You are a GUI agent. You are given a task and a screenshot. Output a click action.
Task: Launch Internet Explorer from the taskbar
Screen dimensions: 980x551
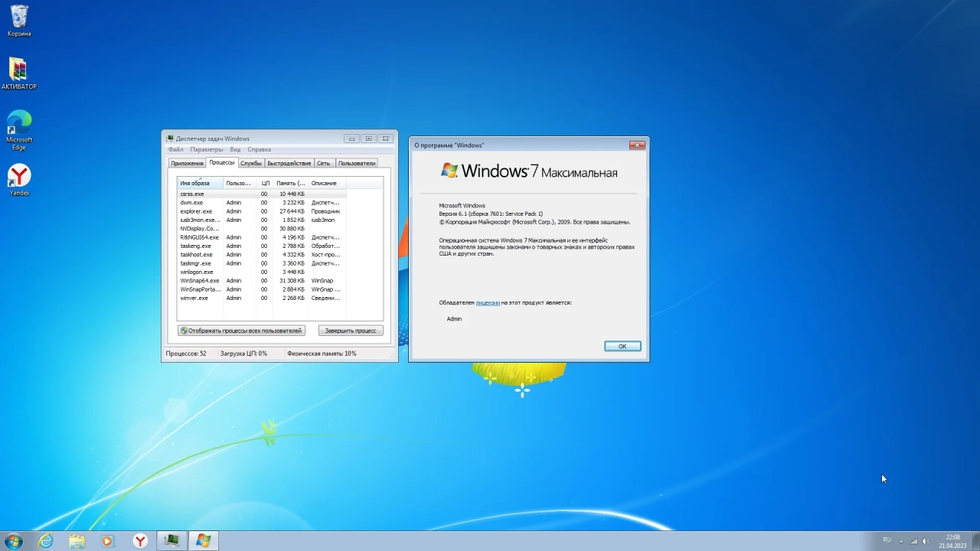point(46,541)
